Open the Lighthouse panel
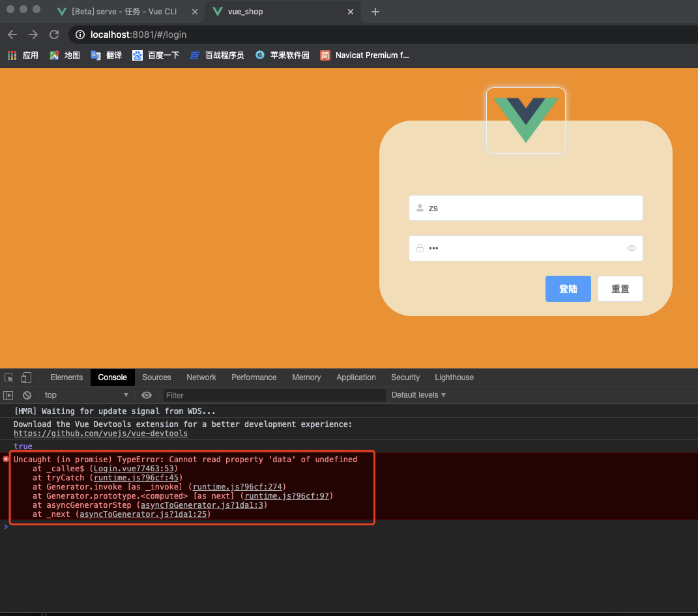This screenshot has height=616, width=698. [x=454, y=377]
